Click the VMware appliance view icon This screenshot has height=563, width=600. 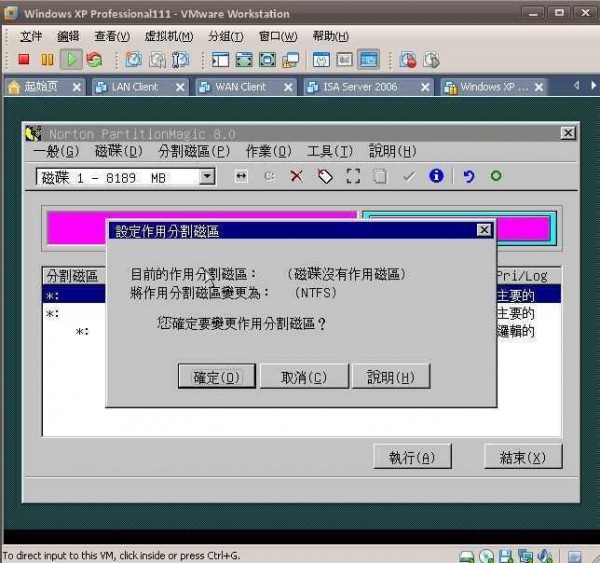point(345,60)
